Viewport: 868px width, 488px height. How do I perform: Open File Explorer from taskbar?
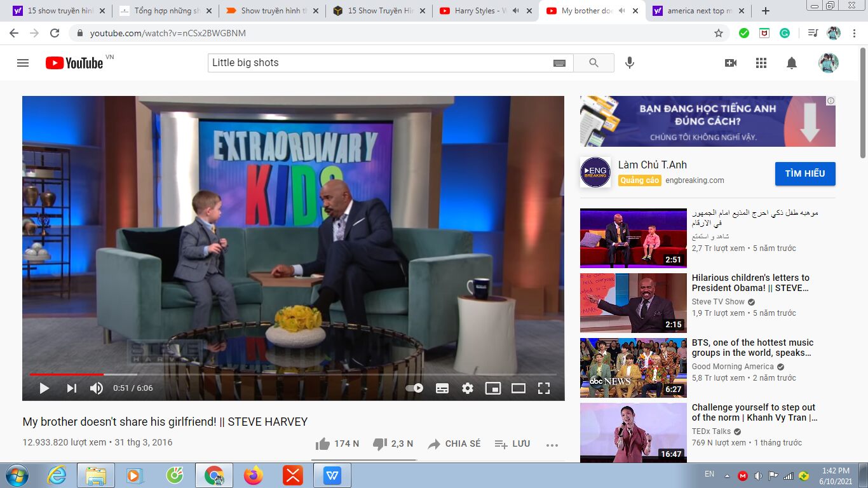click(96, 475)
